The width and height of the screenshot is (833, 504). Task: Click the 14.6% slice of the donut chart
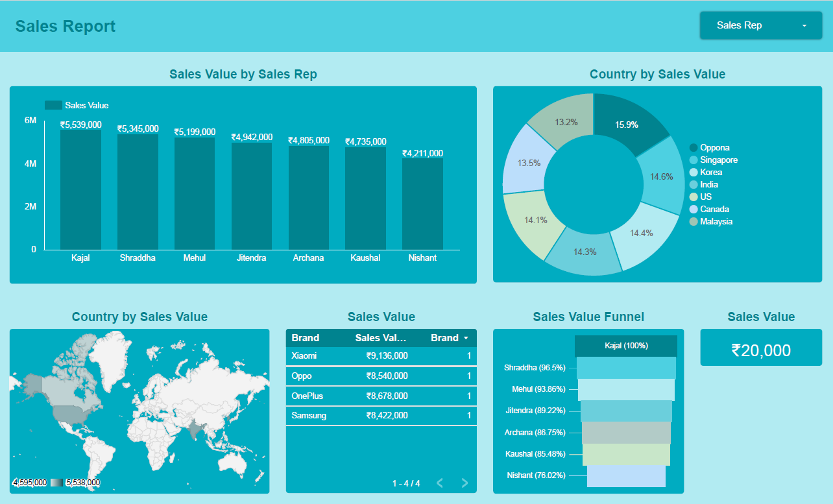coord(661,175)
